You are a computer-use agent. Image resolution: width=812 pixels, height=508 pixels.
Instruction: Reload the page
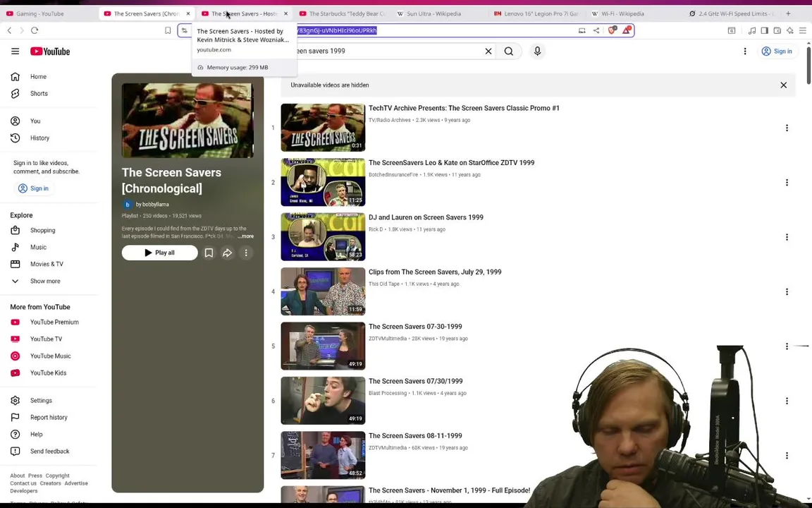pos(35,30)
